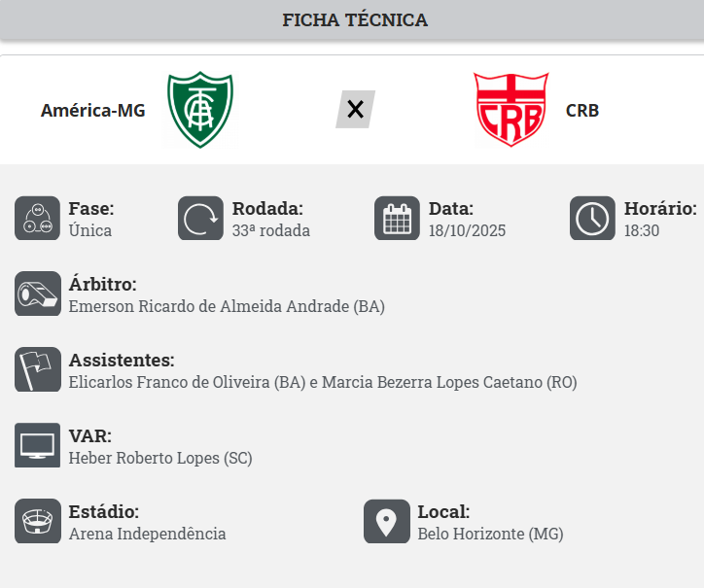This screenshot has height=588, width=704.
Task: Click the X versus symbol
Action: point(355,110)
